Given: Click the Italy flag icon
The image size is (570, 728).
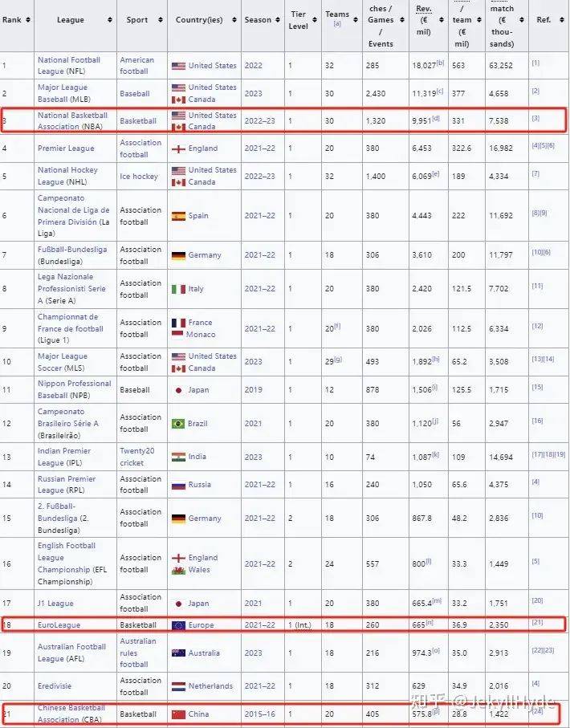Looking at the screenshot, I should (x=178, y=289).
